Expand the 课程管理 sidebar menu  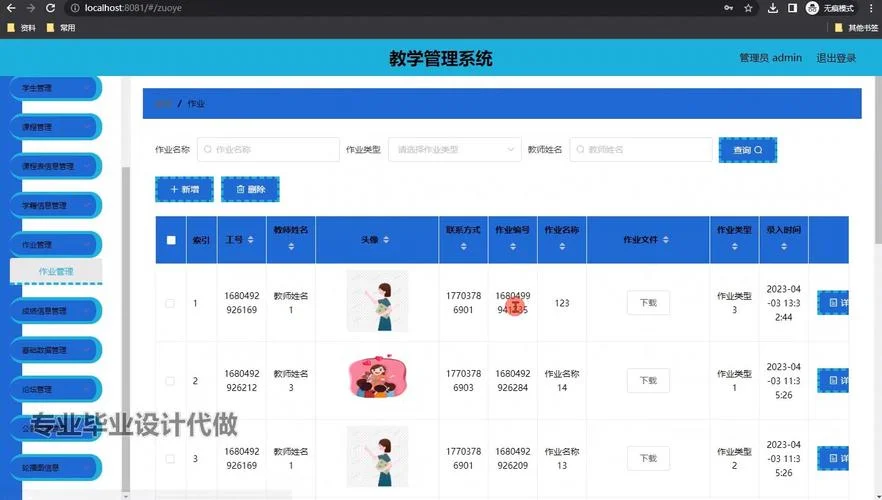pyautogui.click(x=55, y=127)
